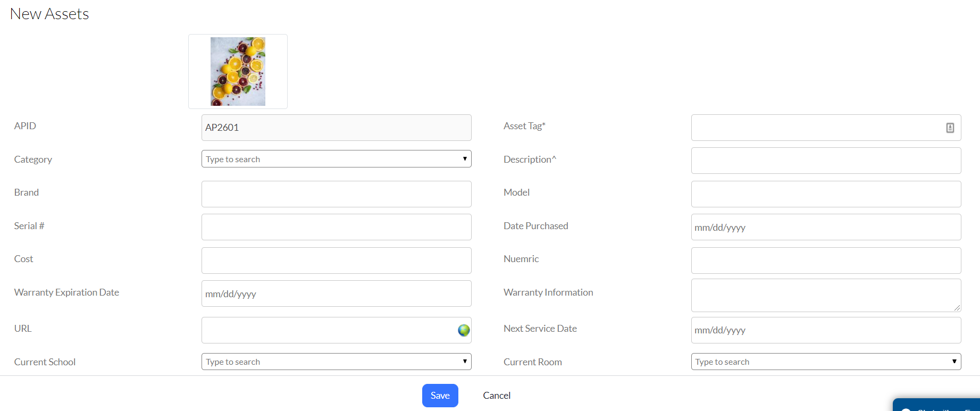Viewport: 980px width, 411px height.
Task: Click the citrus fruit asset thumbnail
Action: click(x=238, y=71)
